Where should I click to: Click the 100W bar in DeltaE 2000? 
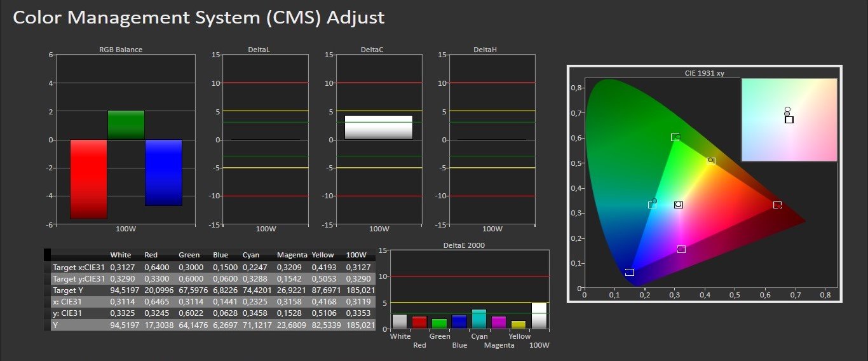tap(538, 316)
